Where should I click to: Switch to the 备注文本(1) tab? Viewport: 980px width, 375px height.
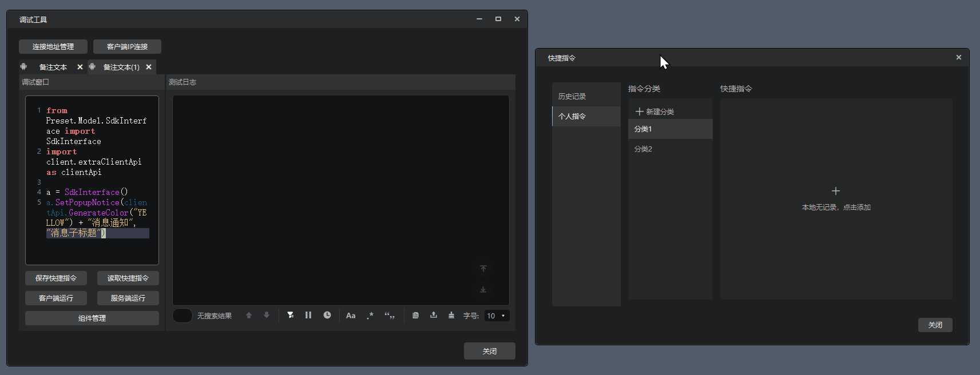[x=121, y=67]
